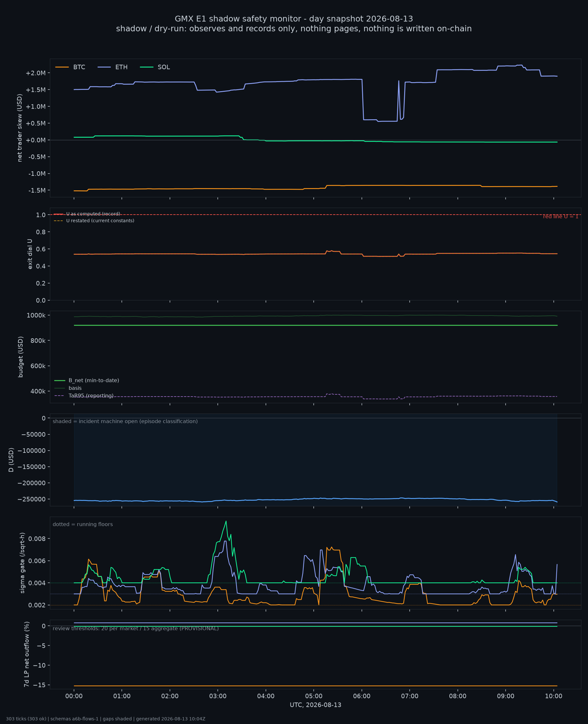This screenshot has width=588, height=724.
Task: Click the "UTC, 2026-08-13" axis caption
Action: pyautogui.click(x=315, y=705)
